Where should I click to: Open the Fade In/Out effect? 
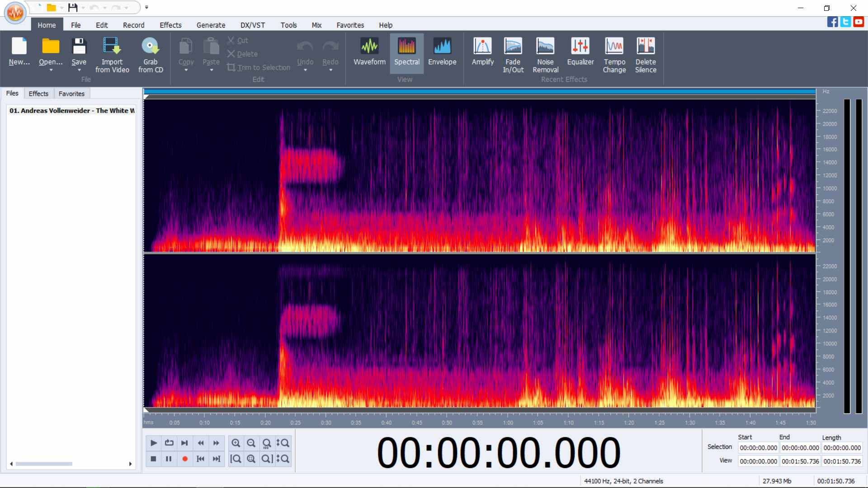pos(513,55)
